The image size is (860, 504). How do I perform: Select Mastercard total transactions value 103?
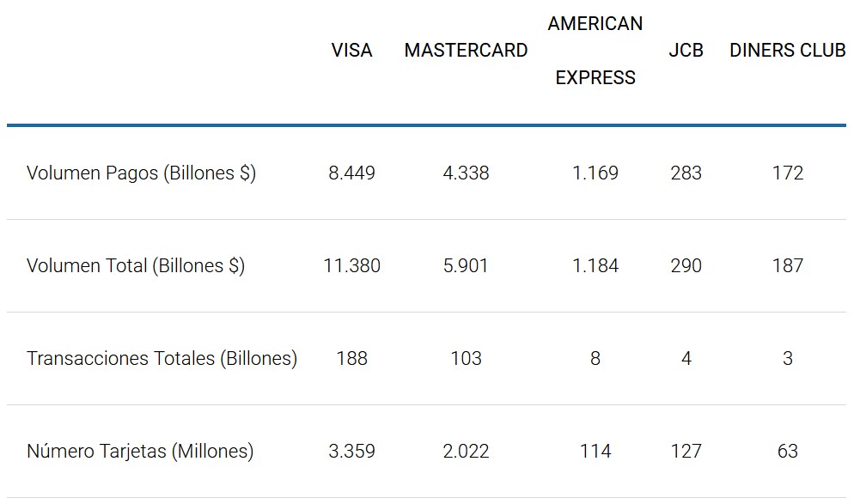[466, 359]
